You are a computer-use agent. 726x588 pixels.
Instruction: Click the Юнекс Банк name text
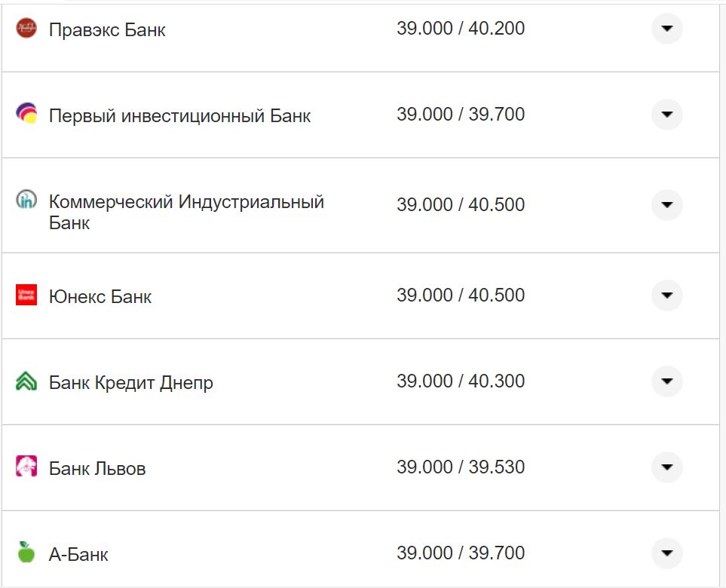[99, 296]
